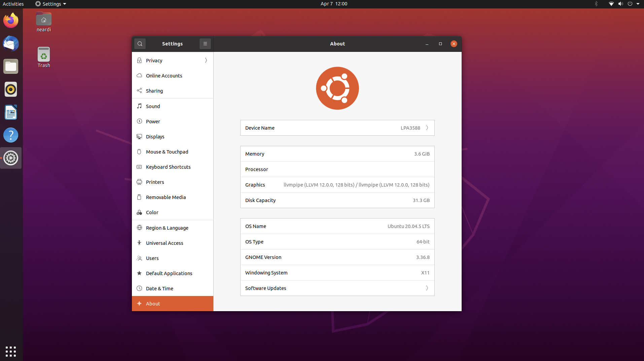Select Users panel

173,258
